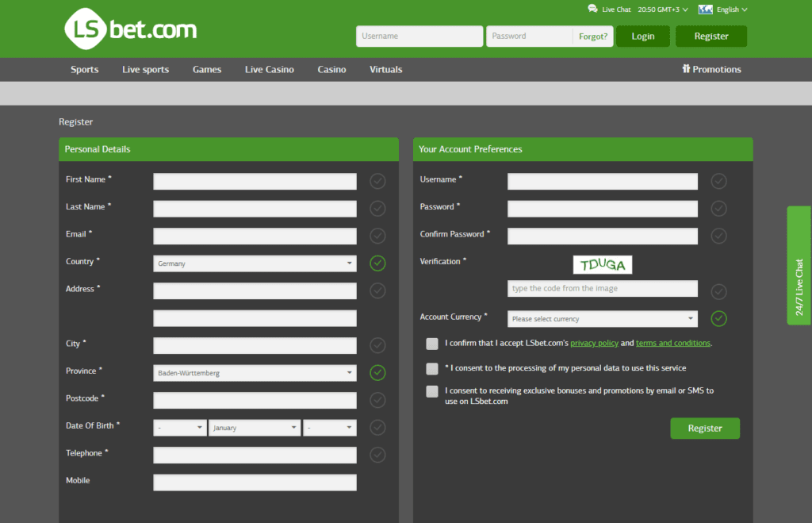
Task: Click the Telephone field
Action: pyautogui.click(x=255, y=455)
